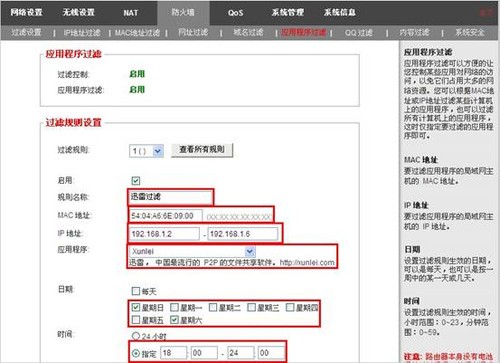The image size is (500, 363).
Task: Click the start hour field showing 18
Action: tap(174, 353)
